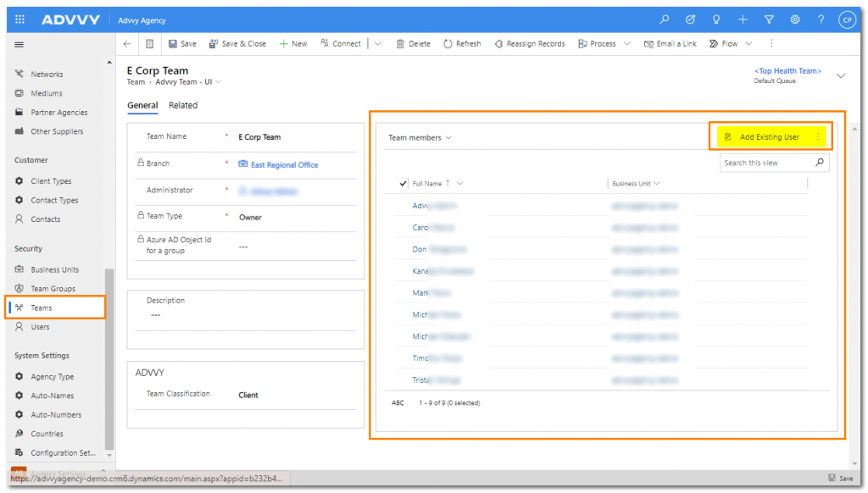Click the search magnifier in top bar
The height and width of the screenshot is (493, 868).
pyautogui.click(x=665, y=19)
